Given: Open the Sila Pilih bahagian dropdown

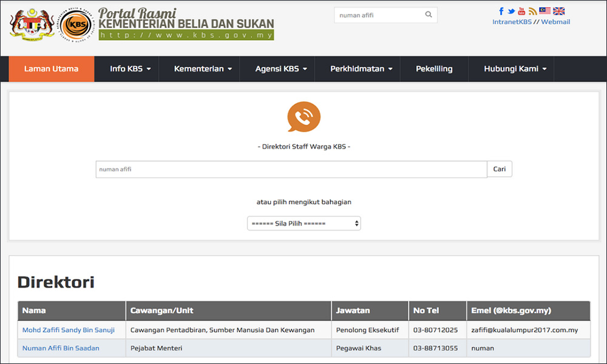Looking at the screenshot, I should 304,223.
